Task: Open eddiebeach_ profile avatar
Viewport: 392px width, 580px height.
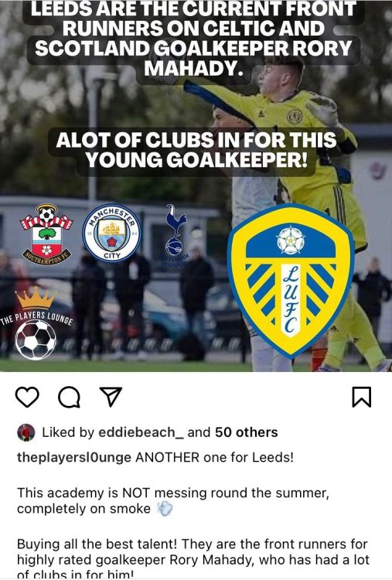Action: pos(26,432)
